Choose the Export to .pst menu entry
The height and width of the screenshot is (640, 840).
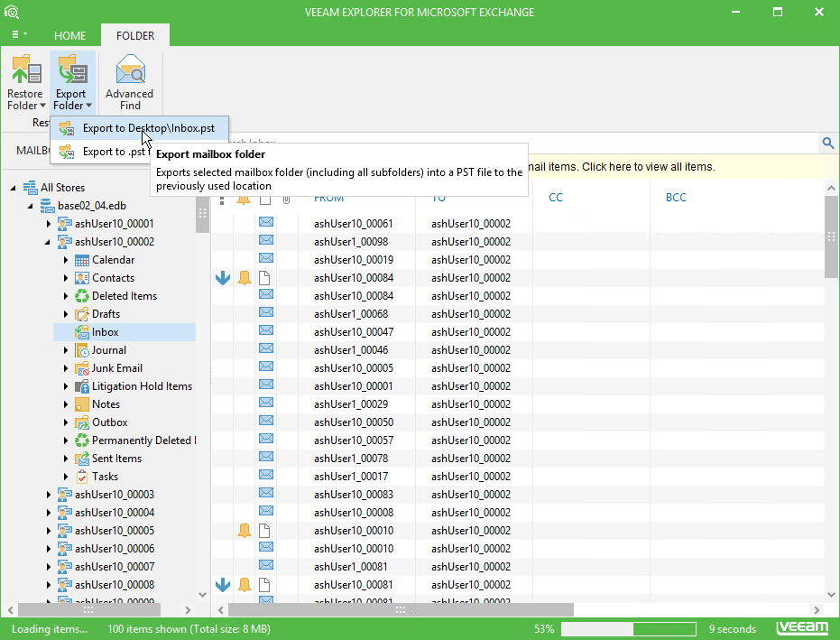tap(102, 152)
